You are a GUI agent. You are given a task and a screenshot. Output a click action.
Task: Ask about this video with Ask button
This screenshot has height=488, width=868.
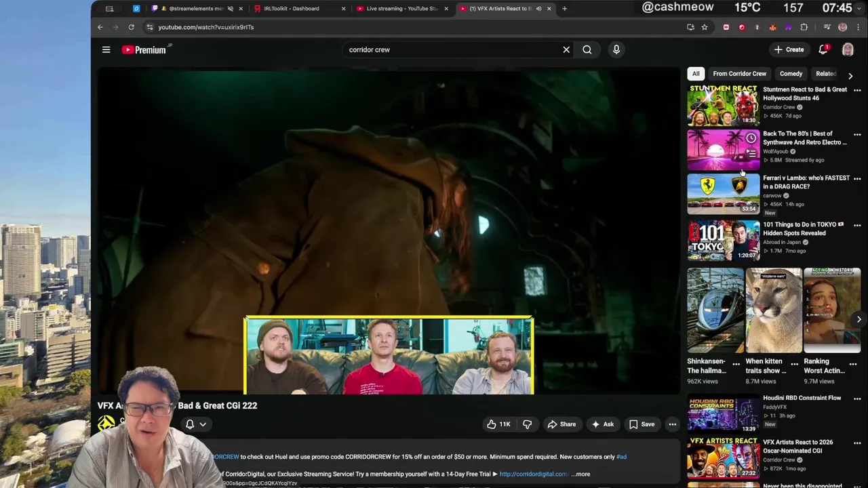coord(603,424)
